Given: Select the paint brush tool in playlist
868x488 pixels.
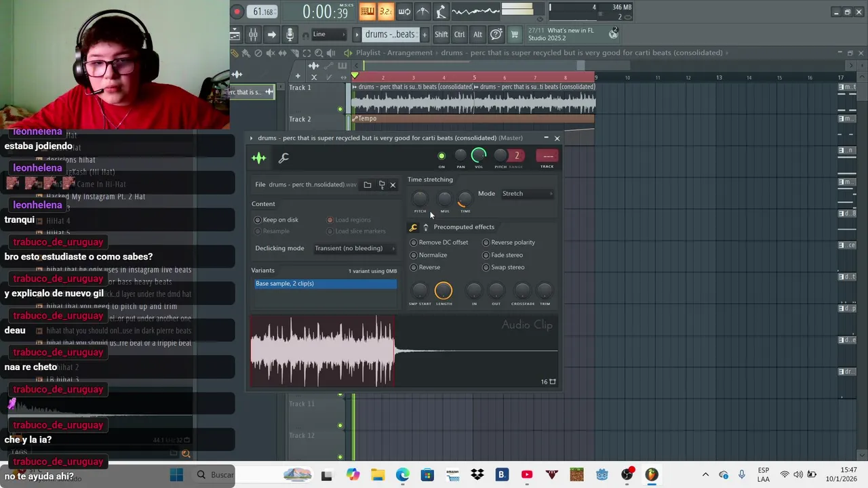Looking at the screenshot, I should [246, 53].
